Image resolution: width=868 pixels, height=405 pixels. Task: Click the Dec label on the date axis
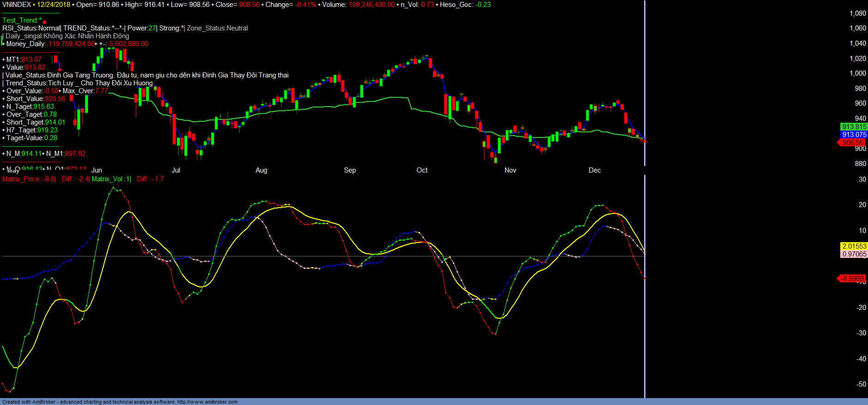pyautogui.click(x=594, y=170)
